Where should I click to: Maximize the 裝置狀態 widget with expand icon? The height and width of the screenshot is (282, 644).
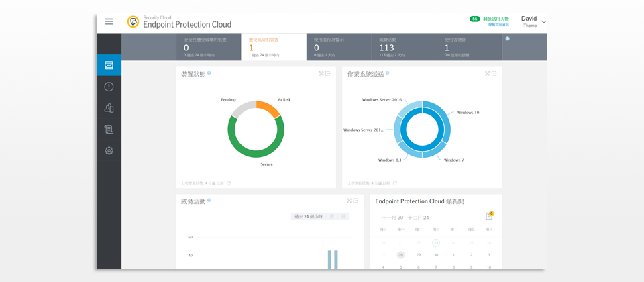pyautogui.click(x=321, y=74)
